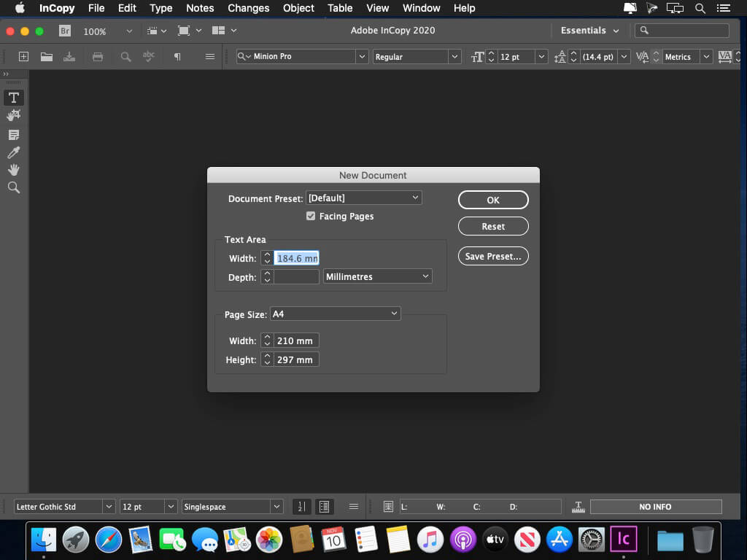Open the File menu
747x560 pixels.
click(96, 8)
